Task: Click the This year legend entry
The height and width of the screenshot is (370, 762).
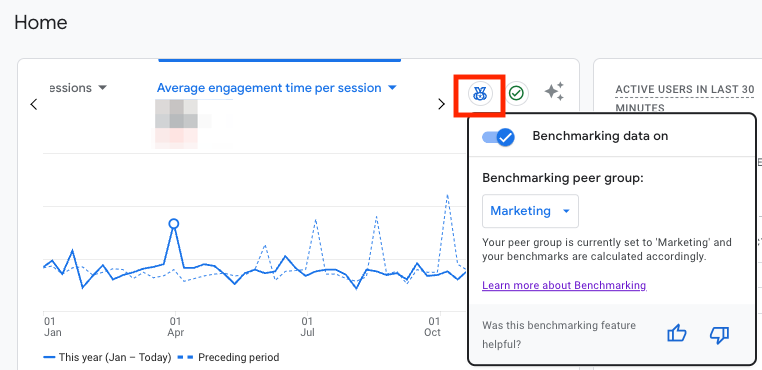Action: point(107,357)
